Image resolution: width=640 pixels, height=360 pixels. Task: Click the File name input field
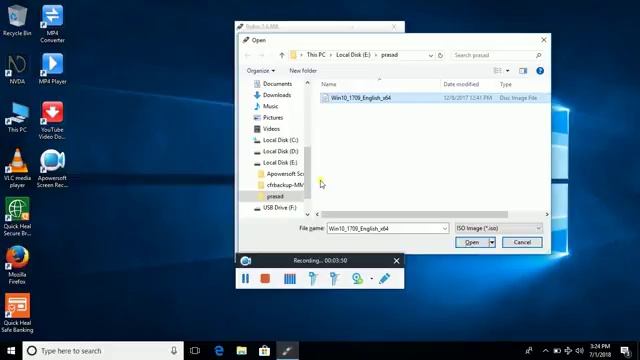(x=384, y=228)
